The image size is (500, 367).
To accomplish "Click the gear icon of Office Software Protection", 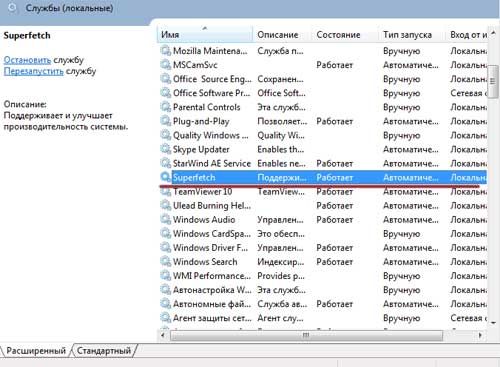I will 166,93.
